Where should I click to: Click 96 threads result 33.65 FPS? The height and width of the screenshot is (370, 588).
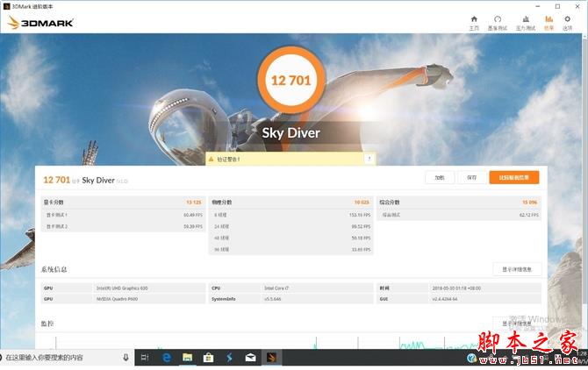click(361, 249)
